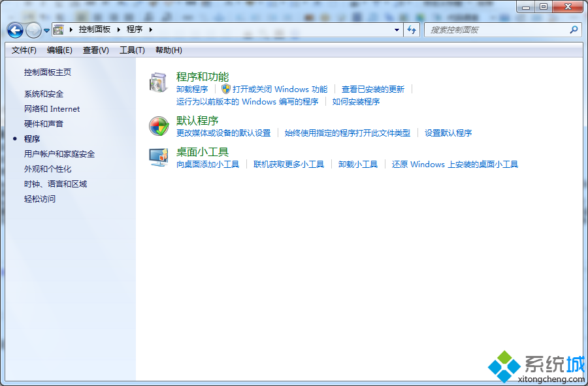This screenshot has height=386, width=588.
Task: Click the Forward navigation arrow button
Action: (33, 30)
